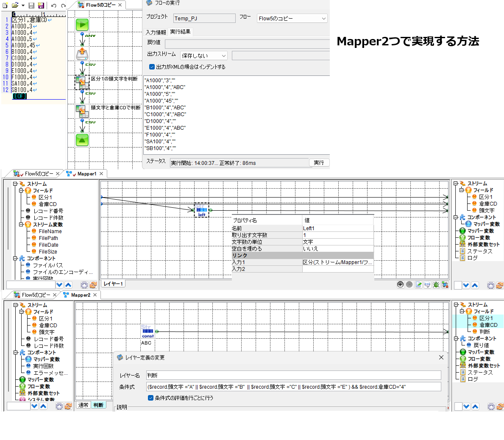
Task: Close the レイヤー定義の変更 dialog
Action: [x=441, y=357]
